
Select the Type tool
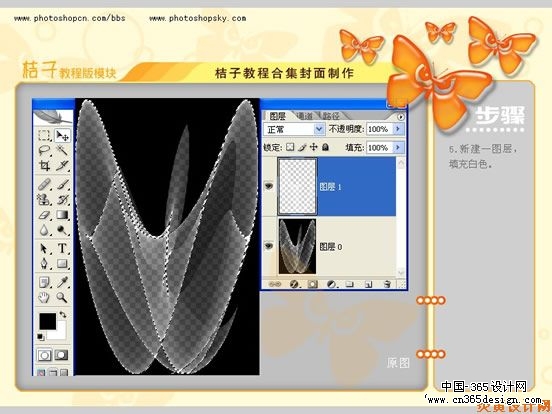(x=62, y=248)
